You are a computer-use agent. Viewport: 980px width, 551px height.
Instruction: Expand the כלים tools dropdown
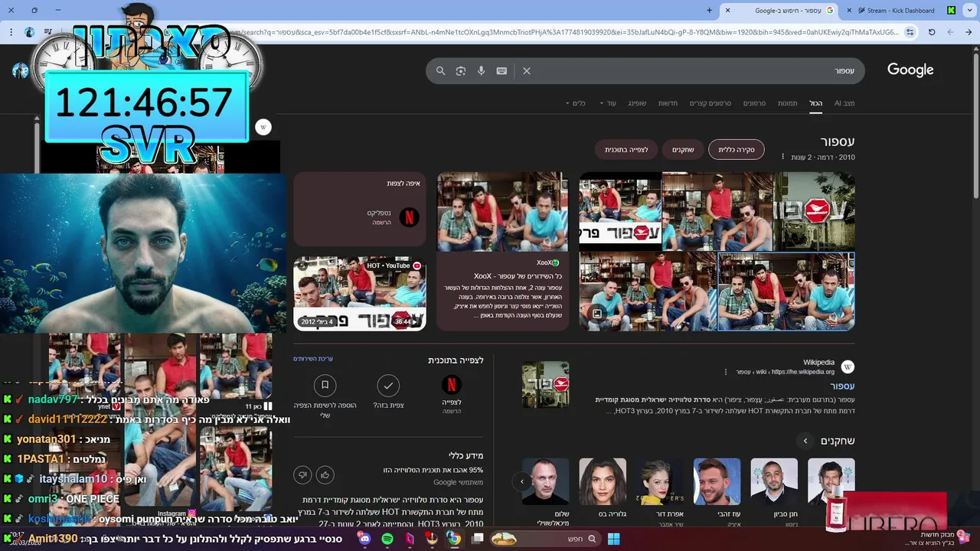576,103
